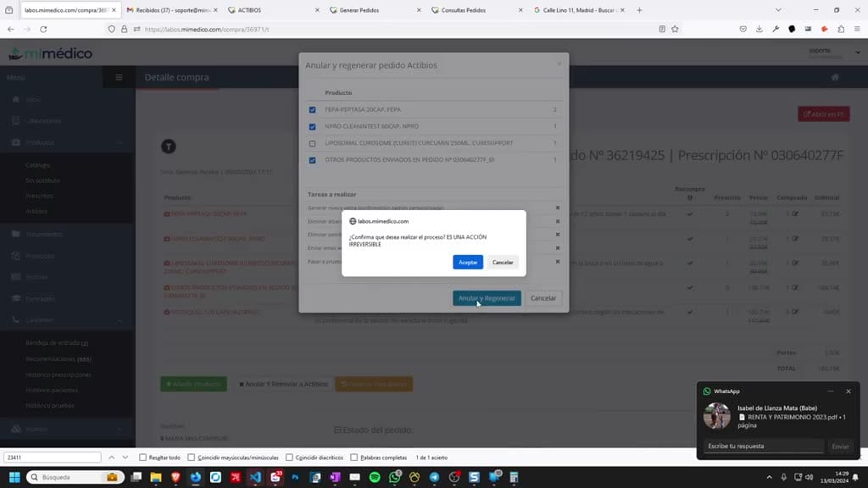
Task: Open sender avatar in WhatsApp notification
Action: [717, 416]
